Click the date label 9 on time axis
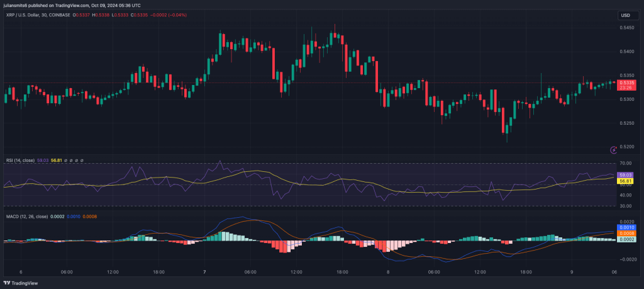Screen dimensions: 644x289 572,272
